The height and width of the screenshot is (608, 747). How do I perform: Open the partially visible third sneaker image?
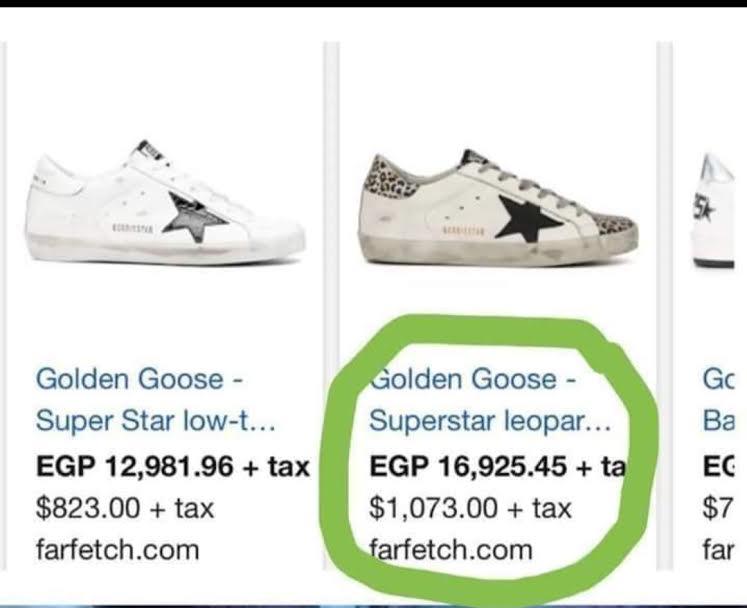(x=718, y=212)
